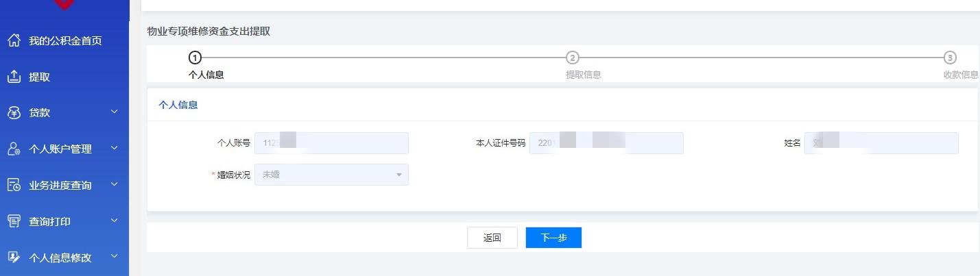Click the step 1 circle icon

tap(195, 58)
